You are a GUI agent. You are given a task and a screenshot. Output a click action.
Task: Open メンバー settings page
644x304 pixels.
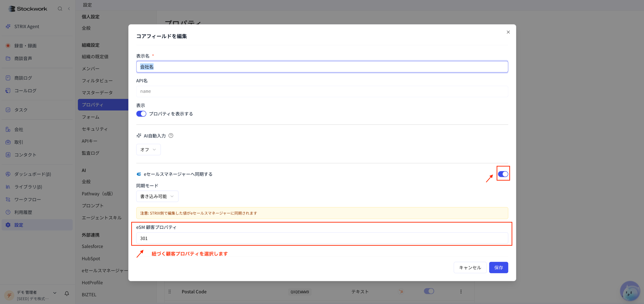click(x=91, y=69)
